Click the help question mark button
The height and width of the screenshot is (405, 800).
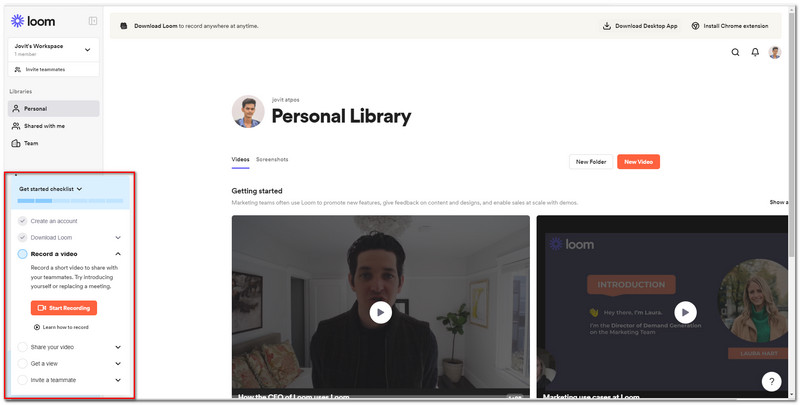(x=771, y=381)
